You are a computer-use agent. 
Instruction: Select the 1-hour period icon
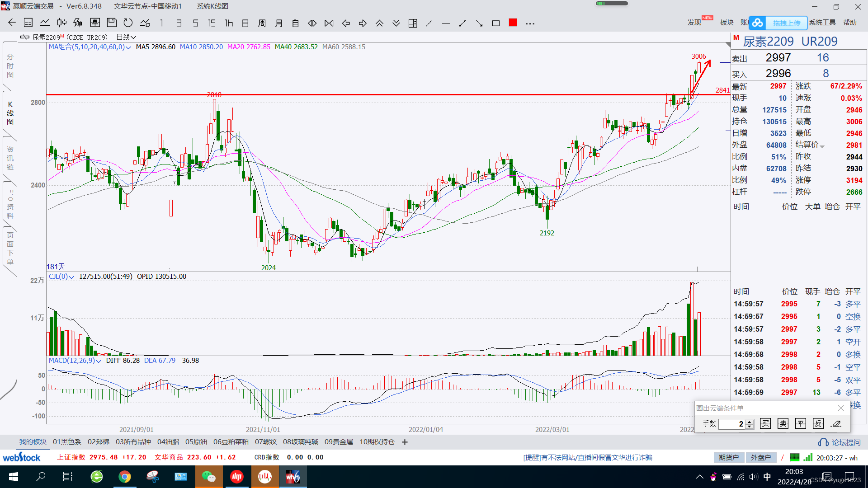click(x=229, y=23)
